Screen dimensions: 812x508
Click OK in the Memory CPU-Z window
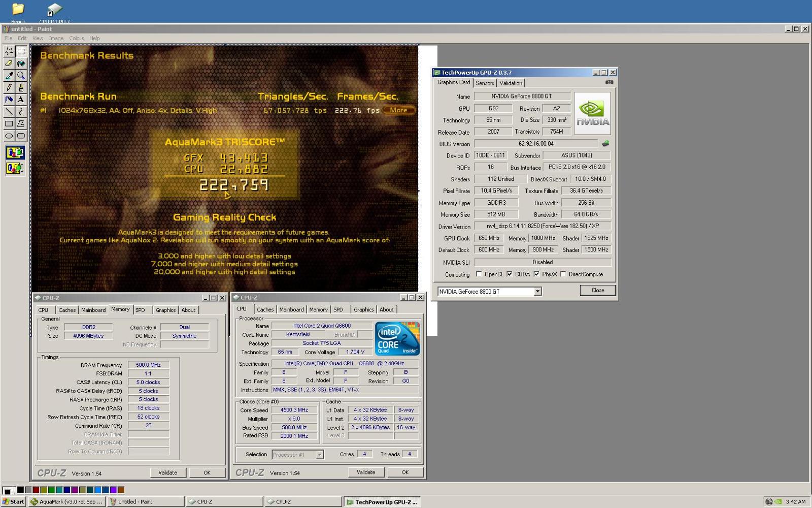coord(207,472)
